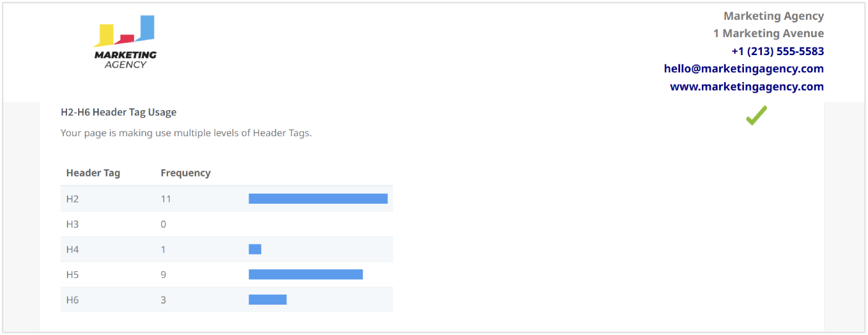Click the green checkmark icon
This screenshot has width=868, height=335.
(756, 116)
